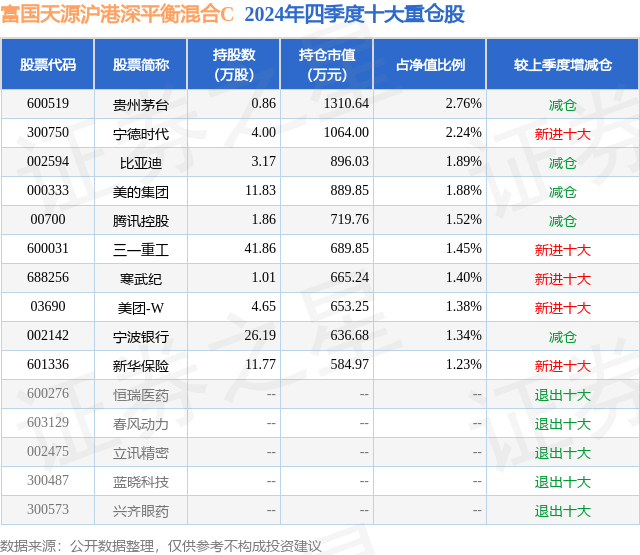640x555 pixels.
Task: Select the 寒武纪 stock name
Action: coord(141,279)
